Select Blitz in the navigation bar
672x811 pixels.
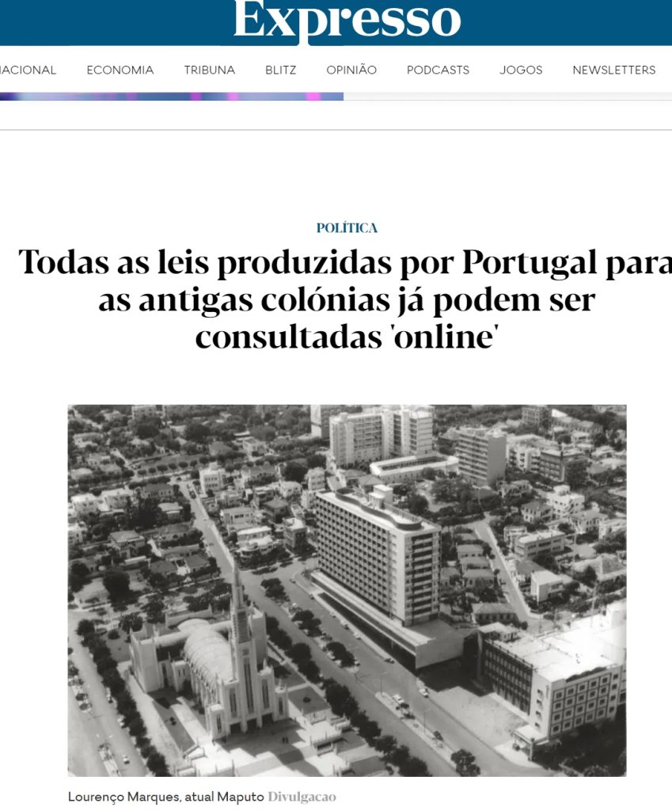click(281, 70)
